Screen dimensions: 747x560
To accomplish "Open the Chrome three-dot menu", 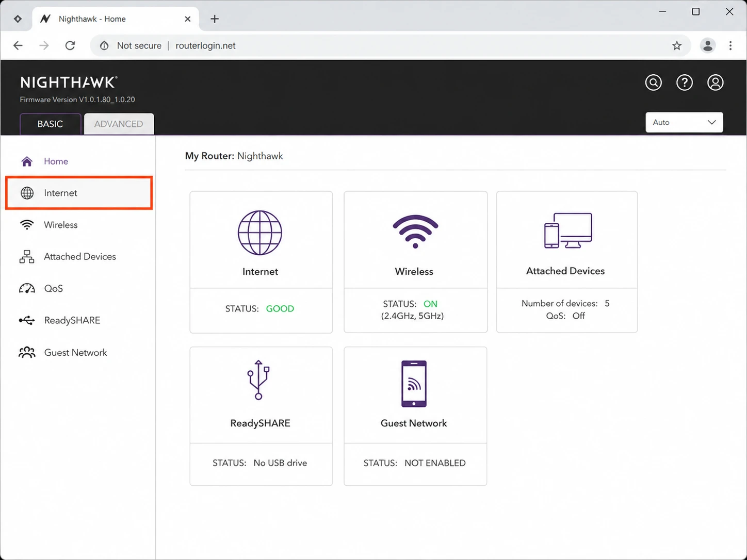I will pos(730,45).
